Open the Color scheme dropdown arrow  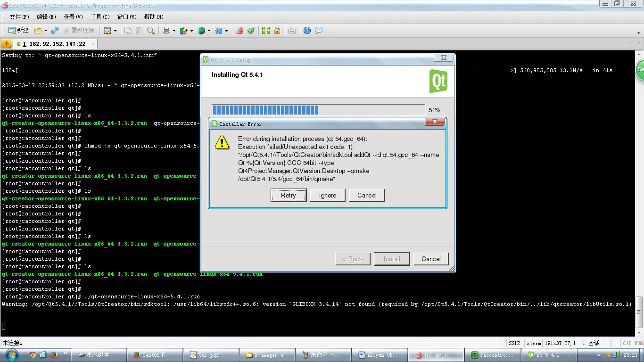tap(191, 31)
